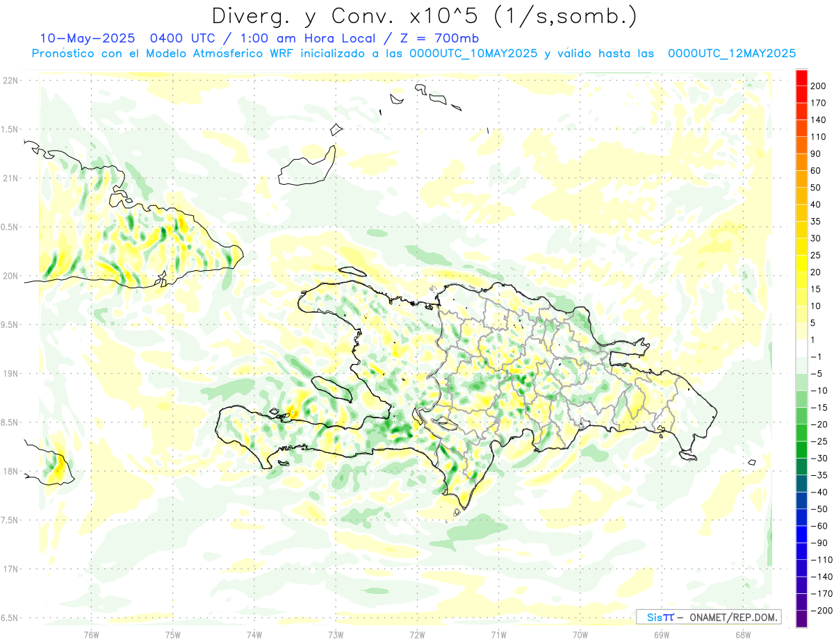Screen dimensions: 834x644
Task: Click the dark purple swatch below -200
Action: (x=801, y=618)
